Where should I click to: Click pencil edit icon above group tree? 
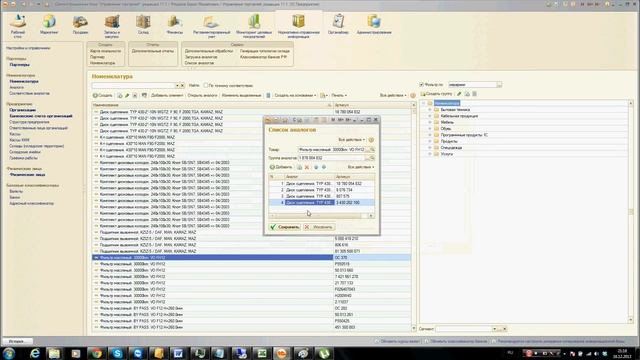click(459, 94)
